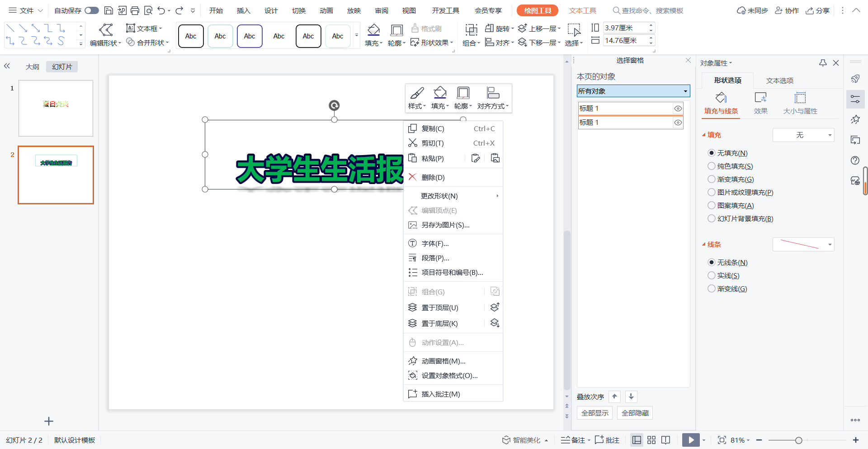Click the Bring Forward (上移一层) icon
The height and width of the screenshot is (449, 868).
pos(523,28)
